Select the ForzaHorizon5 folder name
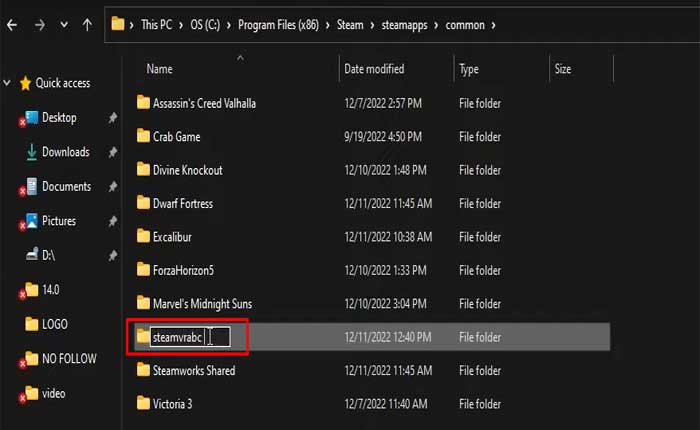 click(x=183, y=271)
